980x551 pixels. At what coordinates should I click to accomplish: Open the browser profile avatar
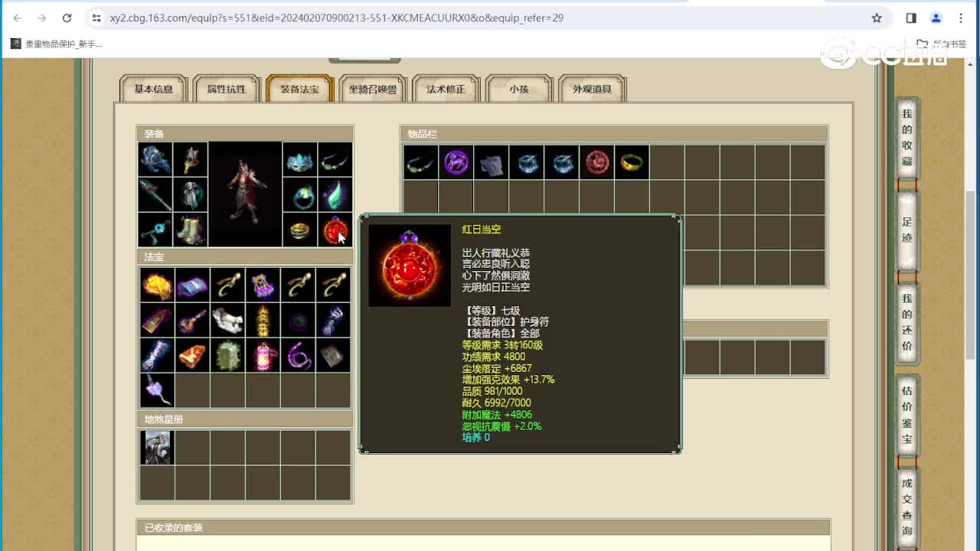pos(936,18)
